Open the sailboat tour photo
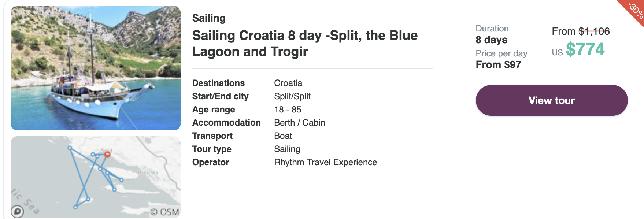 coord(96,68)
